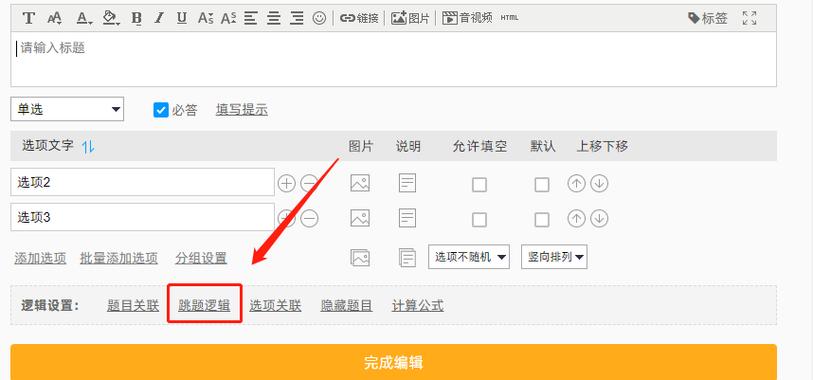Add an image to 选项2
Image resolution: width=813 pixels, height=380 pixels.
pyautogui.click(x=360, y=183)
